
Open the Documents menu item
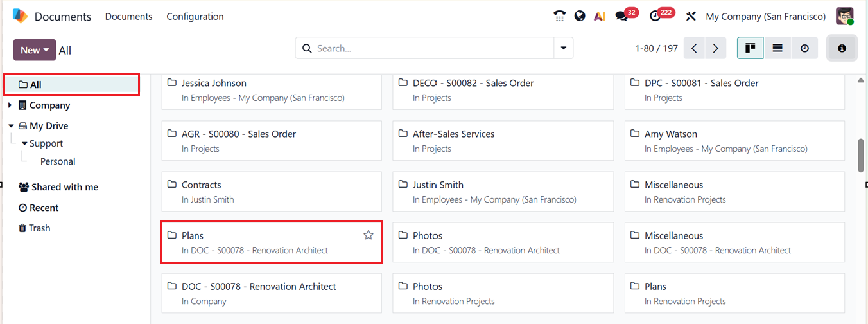click(x=129, y=17)
